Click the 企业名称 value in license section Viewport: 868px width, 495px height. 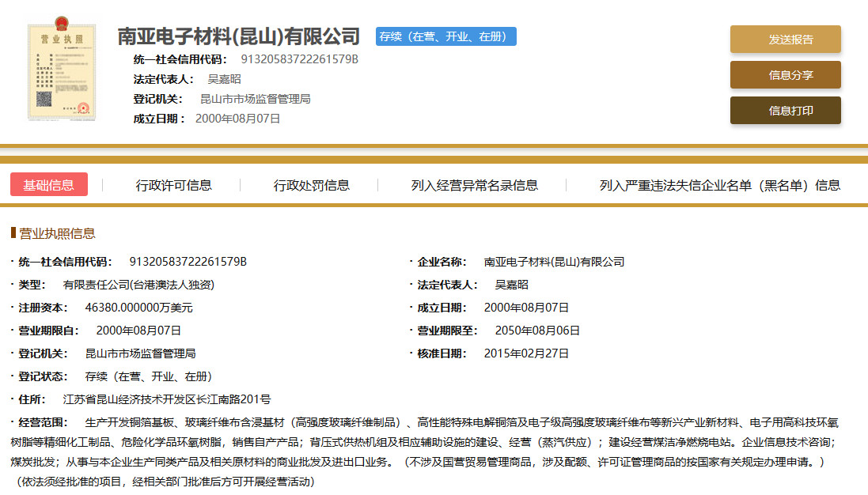pos(554,262)
